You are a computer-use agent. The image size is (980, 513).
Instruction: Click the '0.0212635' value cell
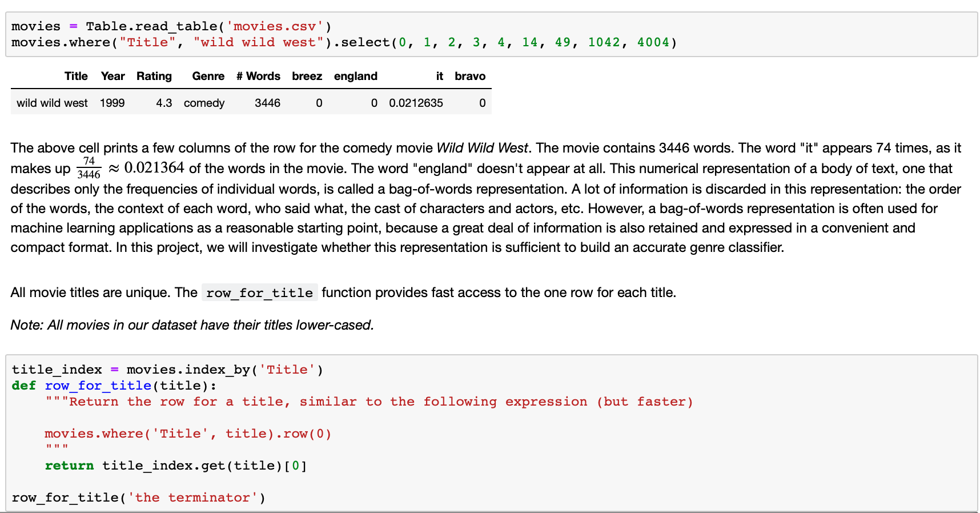(x=416, y=103)
